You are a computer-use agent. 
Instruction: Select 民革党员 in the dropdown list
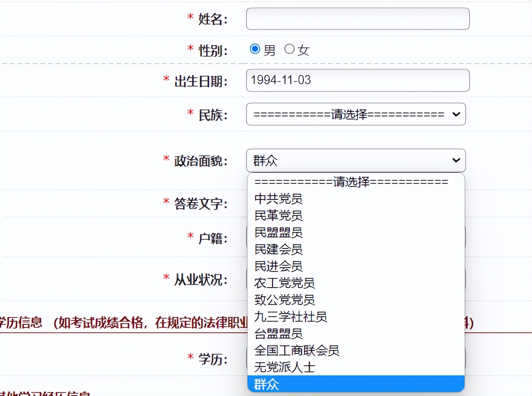(278, 216)
